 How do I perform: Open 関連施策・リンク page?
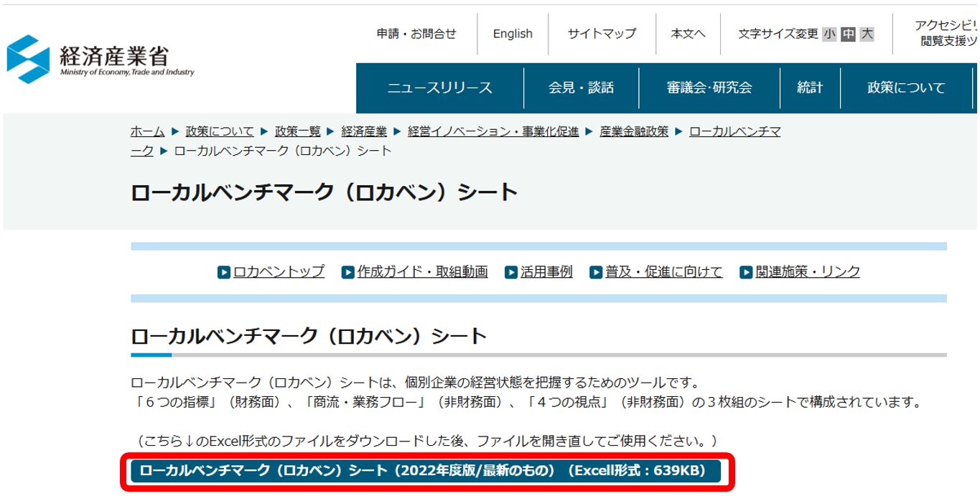coord(807,272)
